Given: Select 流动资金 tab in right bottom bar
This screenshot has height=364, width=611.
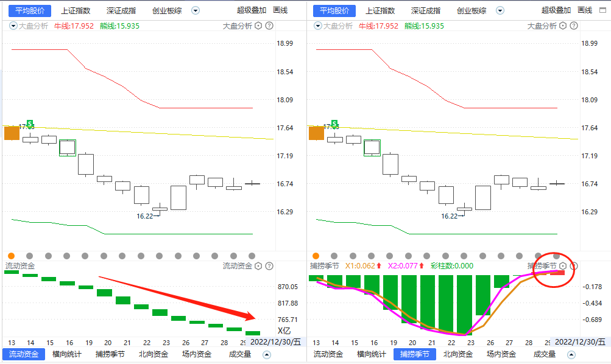Looking at the screenshot, I should point(328,354).
